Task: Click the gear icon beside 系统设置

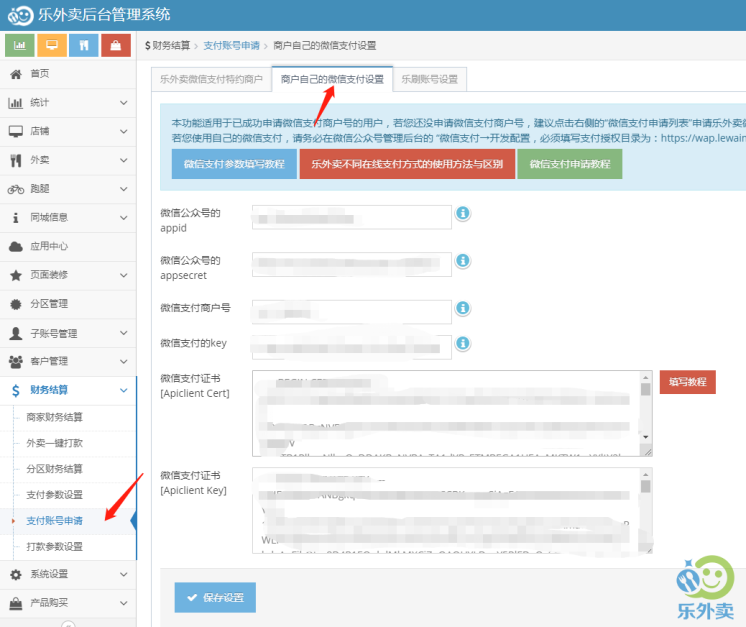Action: [16, 575]
